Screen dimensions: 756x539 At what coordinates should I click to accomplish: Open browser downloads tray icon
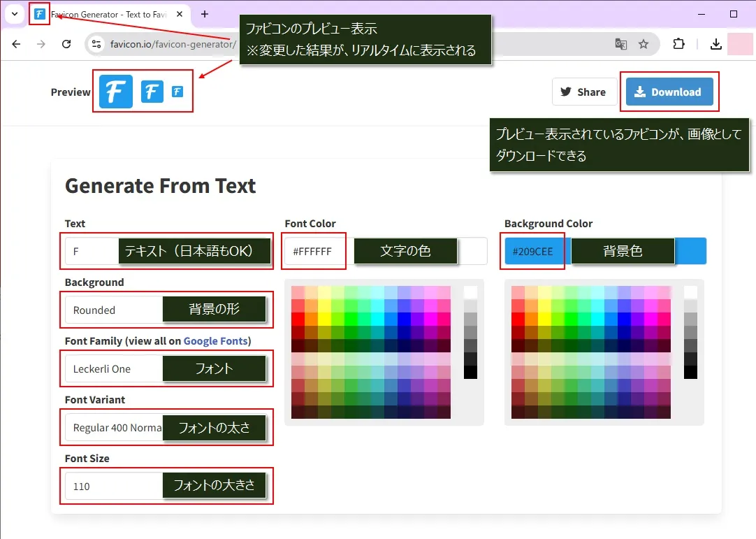click(x=715, y=44)
